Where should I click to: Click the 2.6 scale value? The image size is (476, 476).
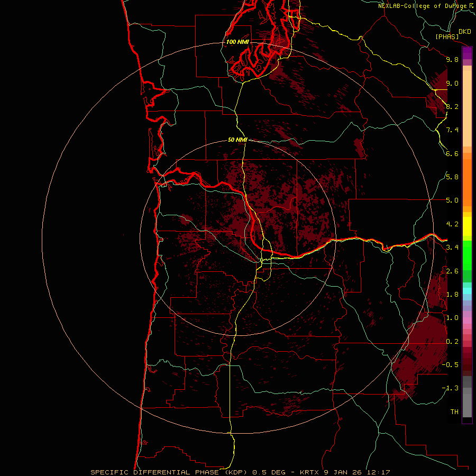click(452, 271)
